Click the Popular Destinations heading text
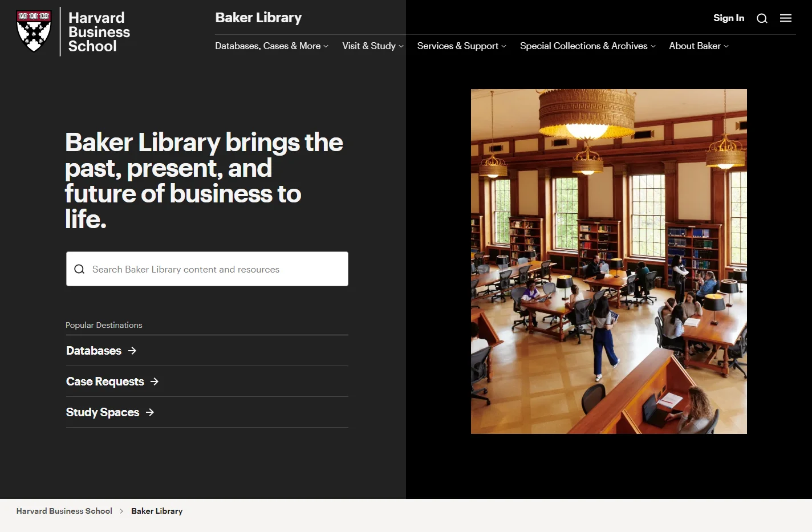Viewport: 812px width, 532px height. [x=104, y=325]
